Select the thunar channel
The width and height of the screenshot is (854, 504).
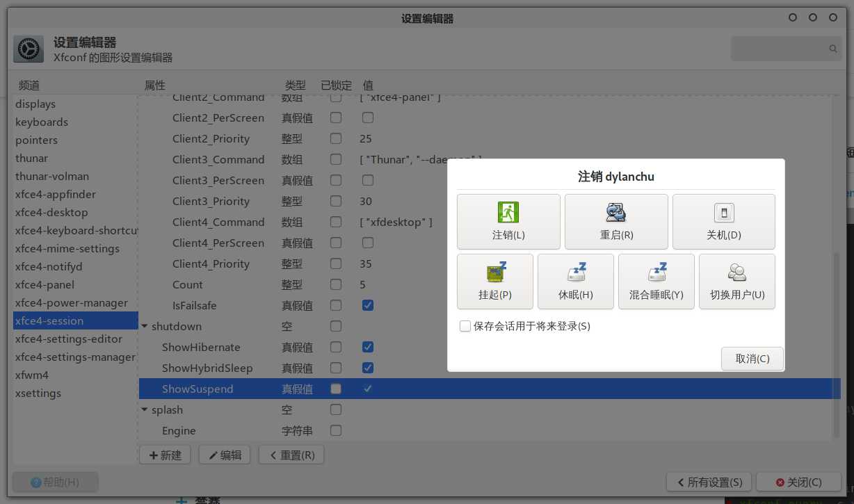tap(76, 158)
